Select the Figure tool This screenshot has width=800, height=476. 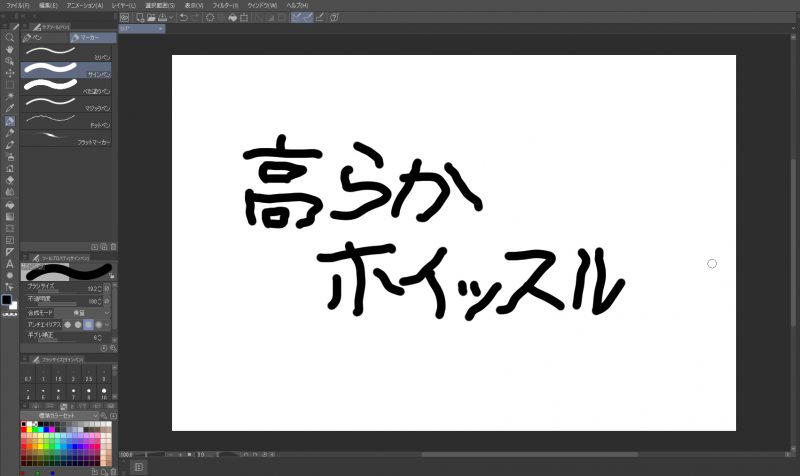pyautogui.click(x=9, y=229)
